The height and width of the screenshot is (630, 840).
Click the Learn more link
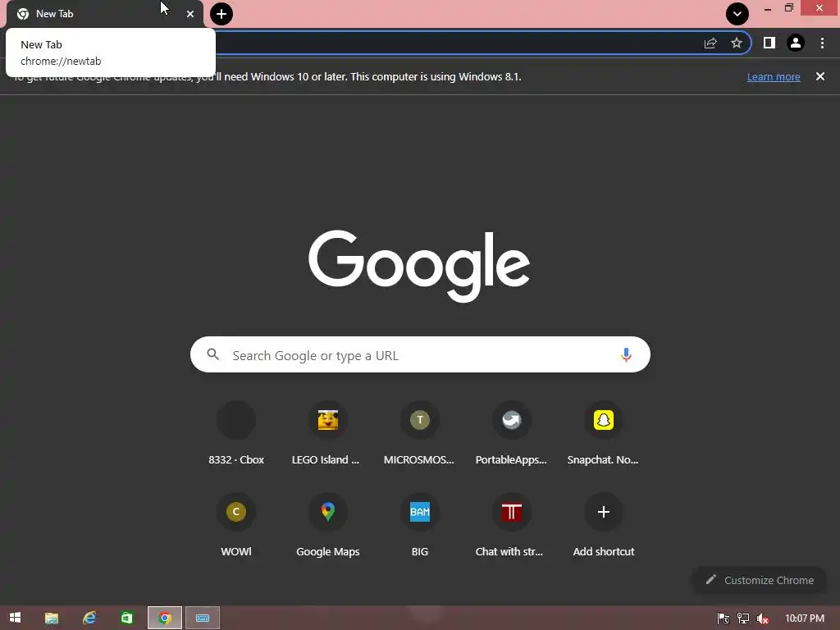point(774,76)
